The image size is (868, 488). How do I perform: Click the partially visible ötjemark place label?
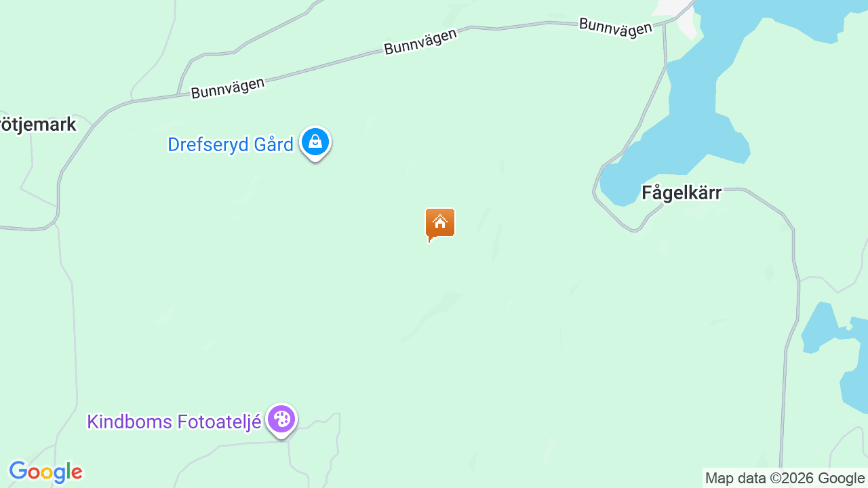click(x=38, y=125)
